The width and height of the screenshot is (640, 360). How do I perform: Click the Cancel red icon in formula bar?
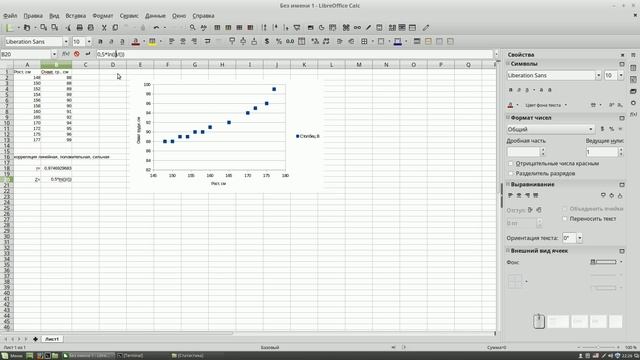(x=77, y=54)
